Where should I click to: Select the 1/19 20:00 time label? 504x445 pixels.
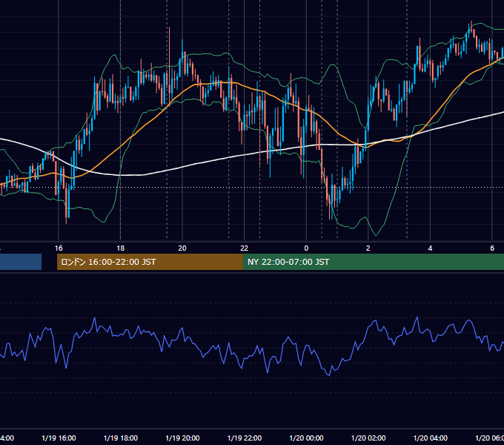[182, 438]
